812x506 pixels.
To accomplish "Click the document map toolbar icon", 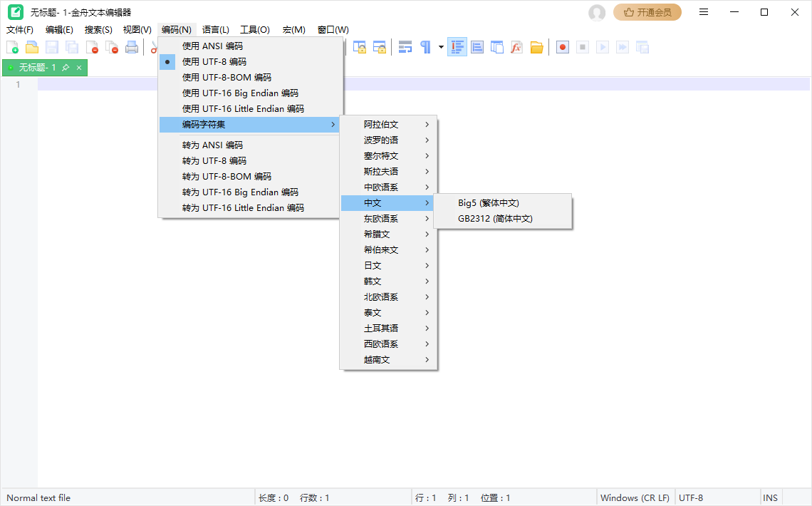I will pyautogui.click(x=496, y=47).
